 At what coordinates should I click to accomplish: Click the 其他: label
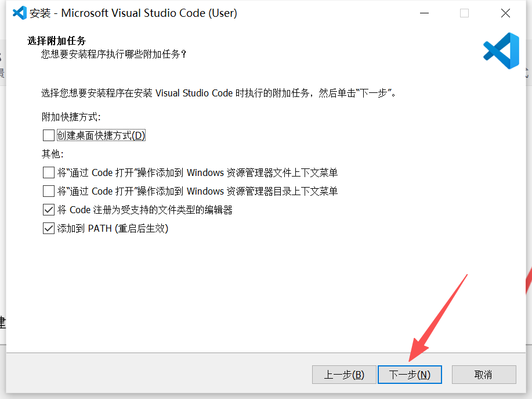click(53, 154)
